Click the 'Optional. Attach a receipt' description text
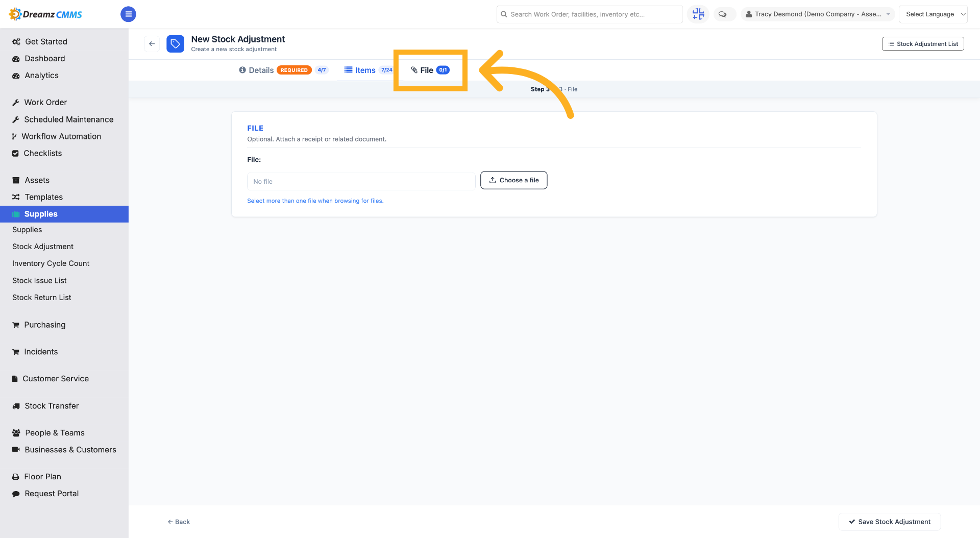 click(x=317, y=139)
